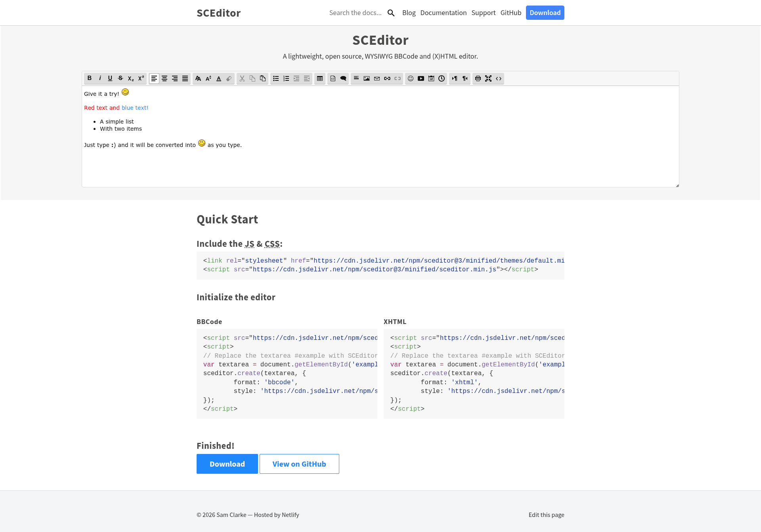
Task: Insert a YouTube video
Action: [421, 78]
